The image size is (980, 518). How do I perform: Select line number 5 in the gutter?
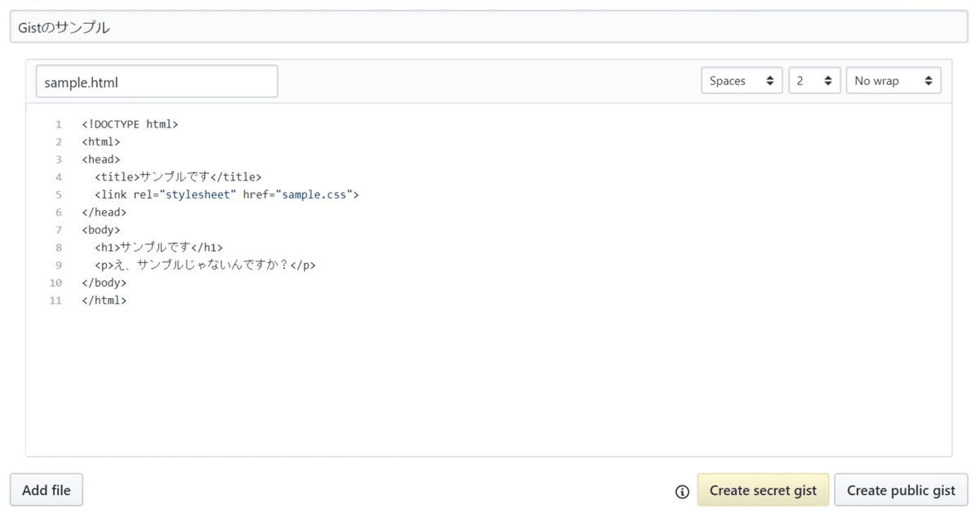[x=59, y=195]
